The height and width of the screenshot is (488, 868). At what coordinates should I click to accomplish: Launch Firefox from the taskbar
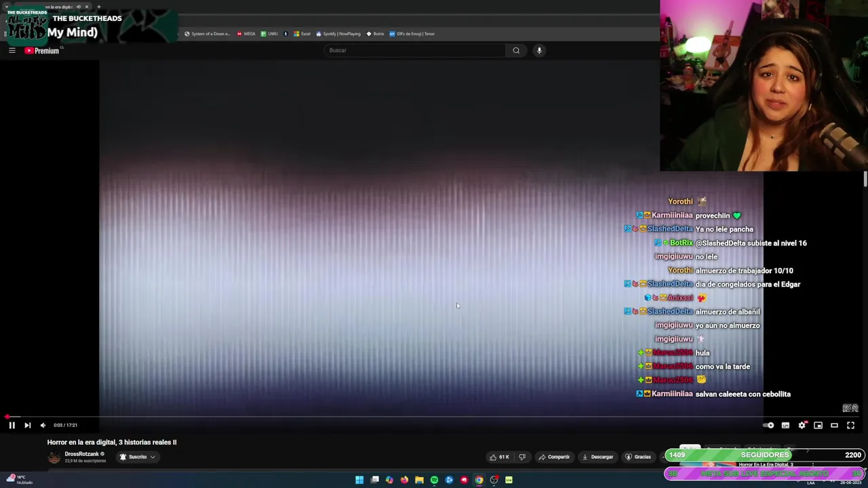404,480
